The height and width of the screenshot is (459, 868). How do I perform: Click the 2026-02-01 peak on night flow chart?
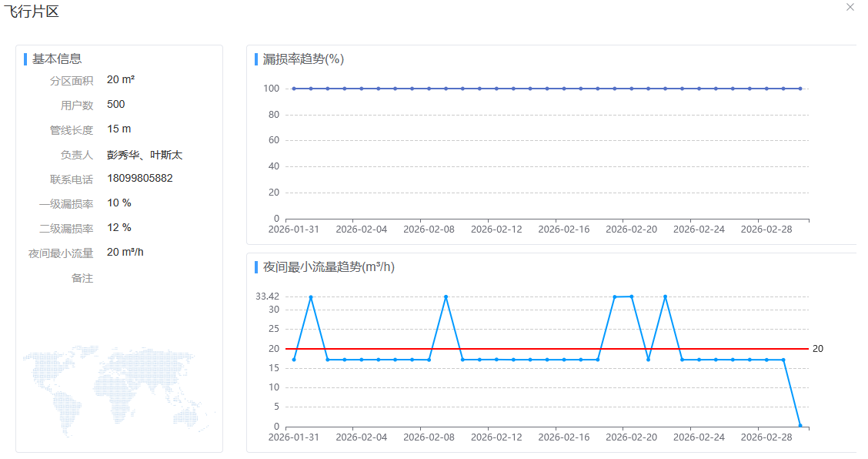coord(311,297)
